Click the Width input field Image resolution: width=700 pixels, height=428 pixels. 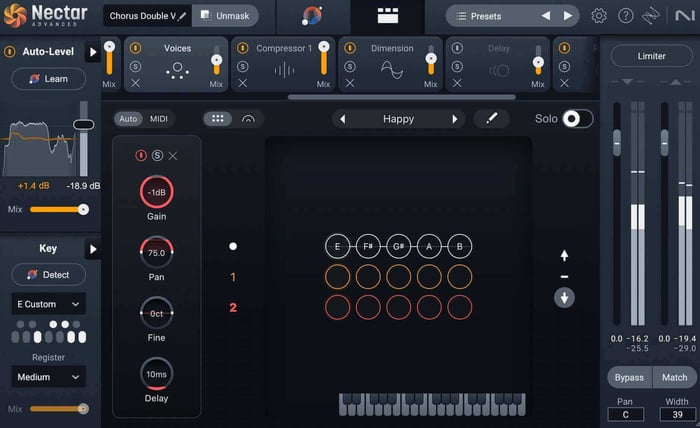(677, 415)
